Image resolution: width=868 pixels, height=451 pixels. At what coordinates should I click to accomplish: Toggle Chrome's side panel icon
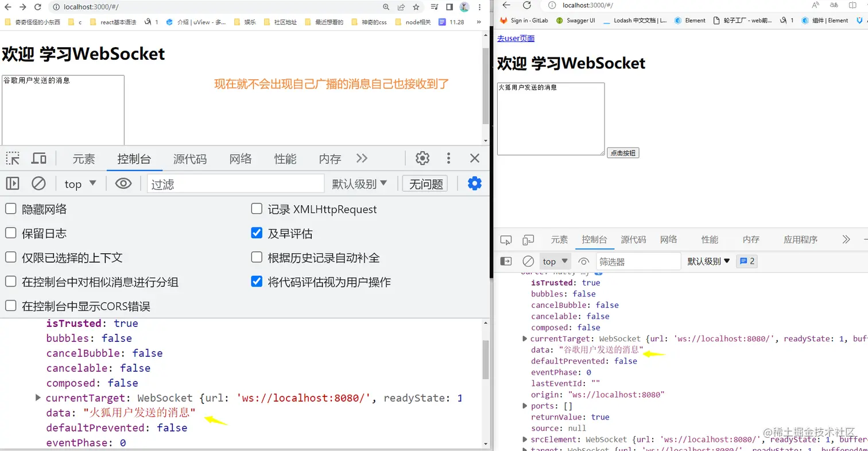click(449, 7)
